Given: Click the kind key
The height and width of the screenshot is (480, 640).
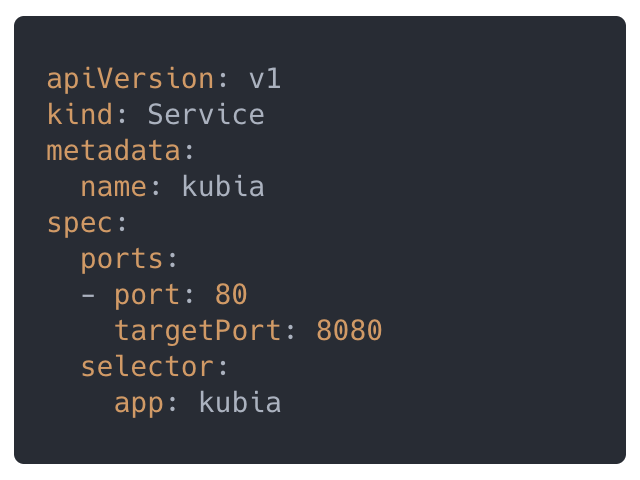Looking at the screenshot, I should [80, 114].
